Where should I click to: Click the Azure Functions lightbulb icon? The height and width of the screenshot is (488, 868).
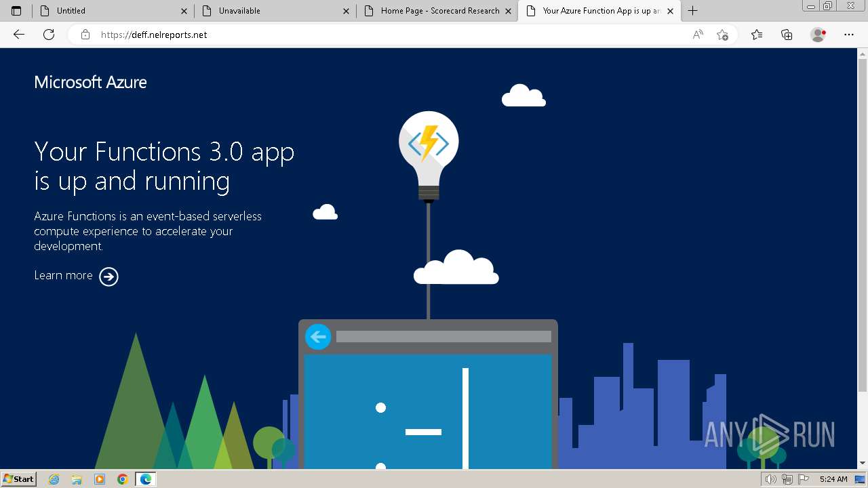coord(429,156)
